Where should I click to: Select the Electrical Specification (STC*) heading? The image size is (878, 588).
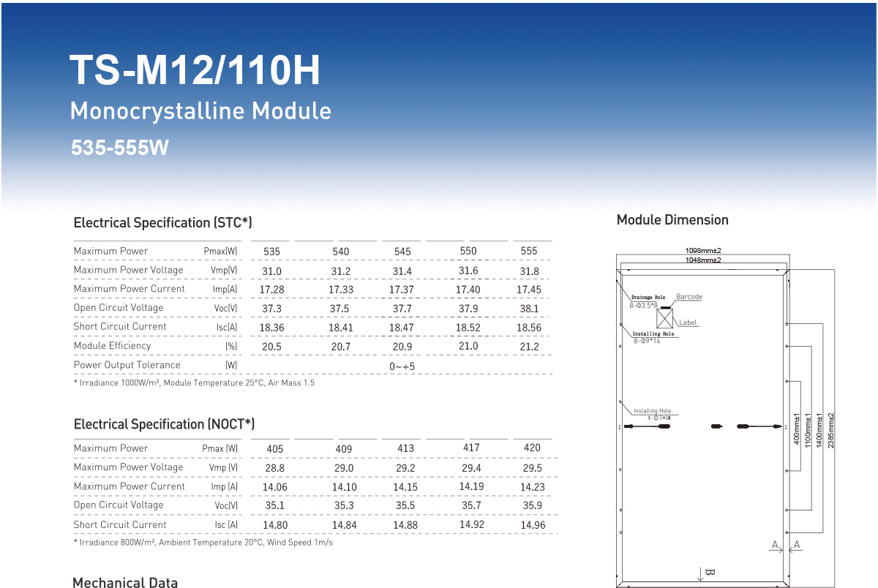pos(162,222)
